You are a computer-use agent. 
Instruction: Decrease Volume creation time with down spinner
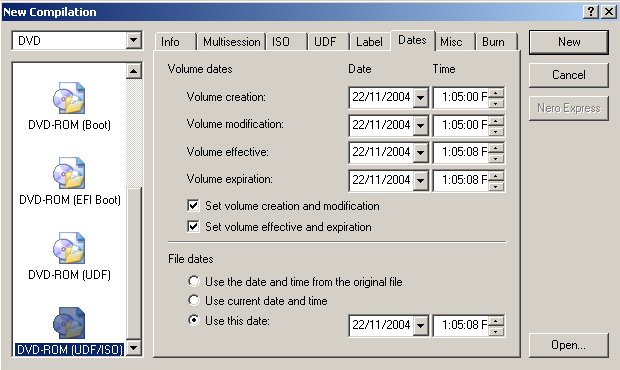tap(496, 103)
